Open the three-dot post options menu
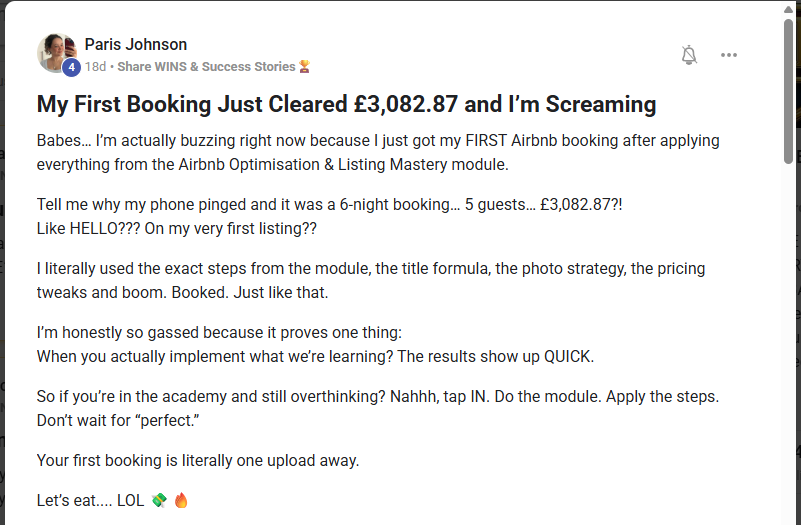 (x=729, y=55)
